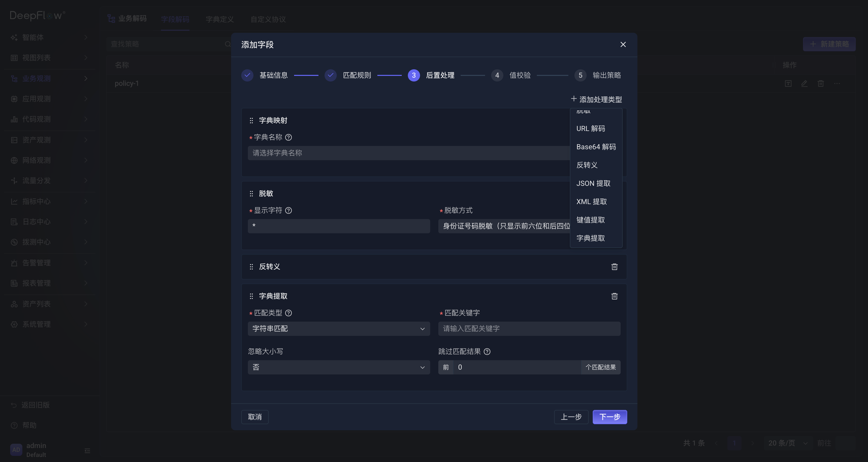Open the 业务观测 sidebar section icon

coord(14,78)
